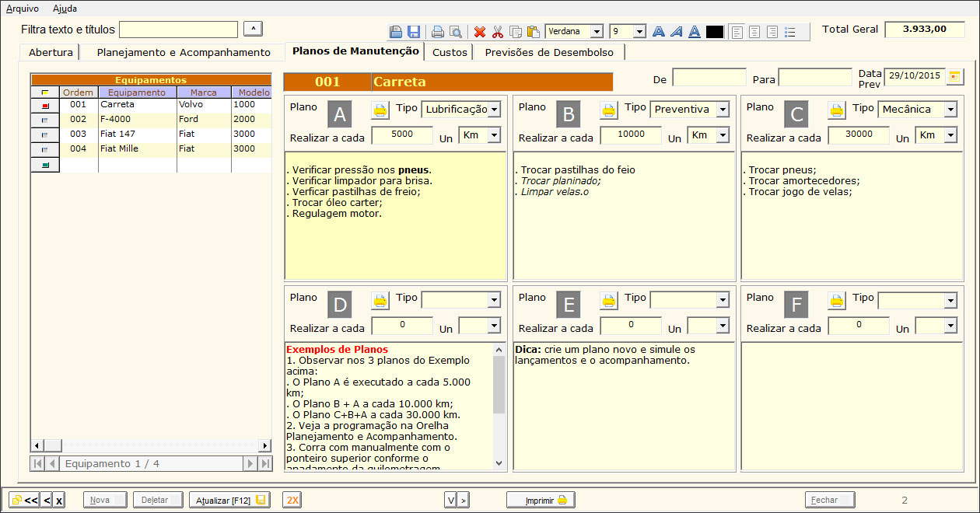This screenshot has height=513, width=980.
Task: Open the empty Tipo dropdown of Plano F
Action: pyautogui.click(x=950, y=300)
